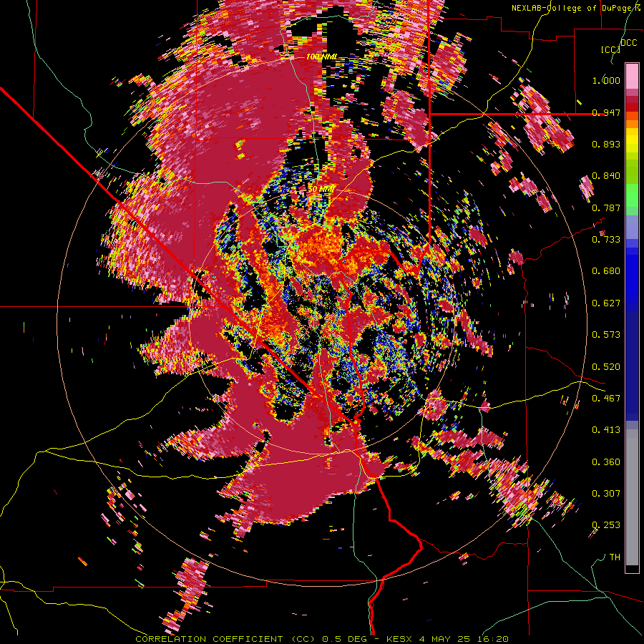The image size is (644, 644).
Task: Click the DCC label above the scale
Action: pos(628,42)
